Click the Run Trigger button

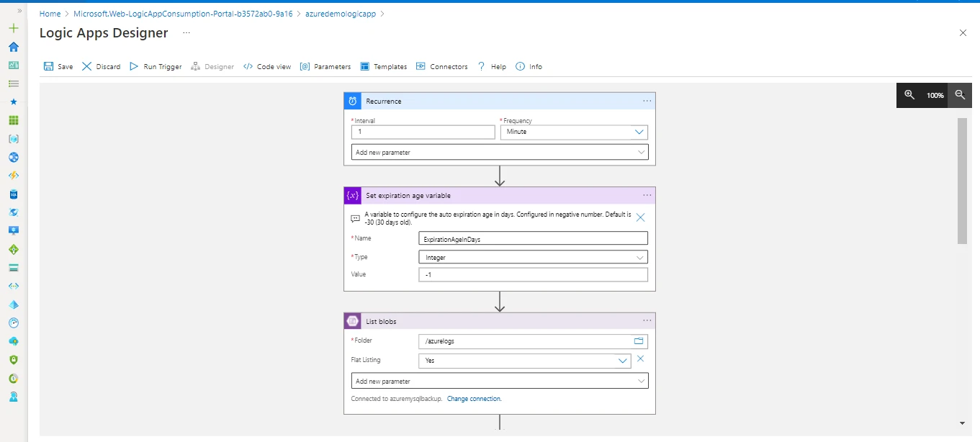pos(155,66)
